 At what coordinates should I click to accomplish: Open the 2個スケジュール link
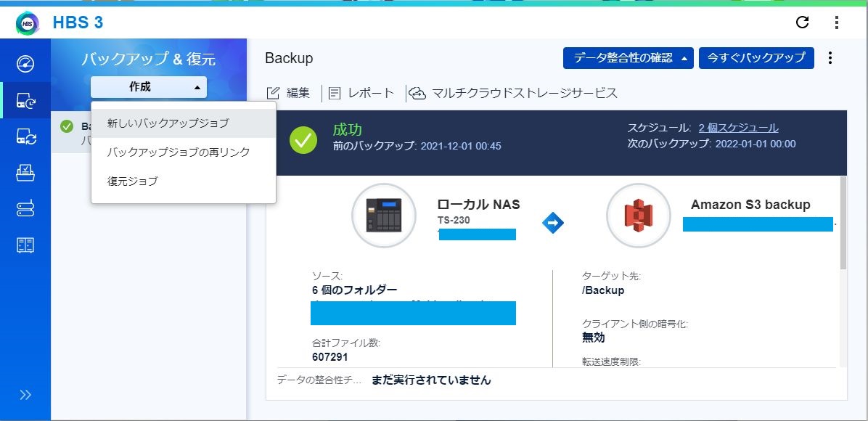[x=739, y=128]
